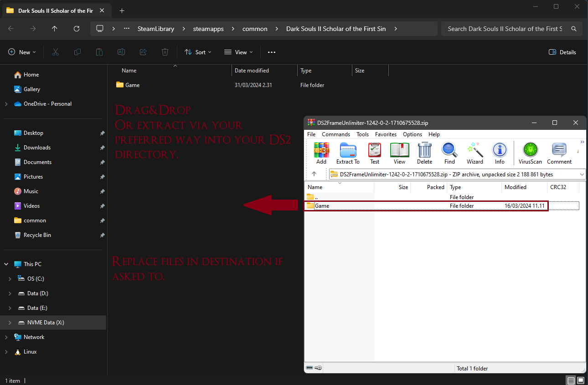The height and width of the screenshot is (385, 588).
Task: Switch to details list view icon in status bar
Action: pos(571,380)
